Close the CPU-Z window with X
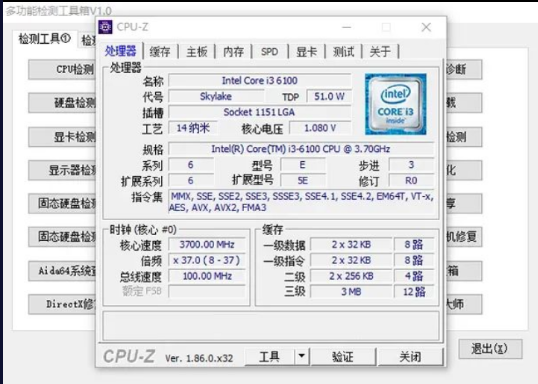 426,27
